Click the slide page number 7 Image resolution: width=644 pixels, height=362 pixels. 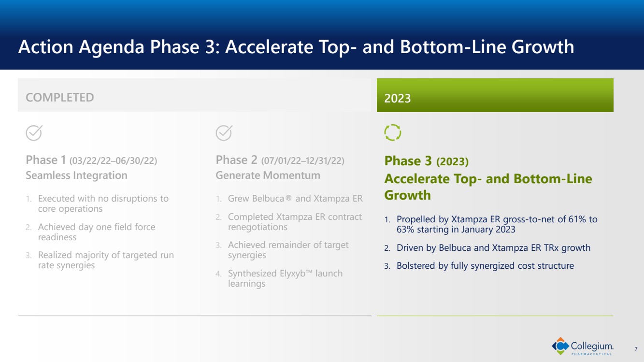click(636, 349)
